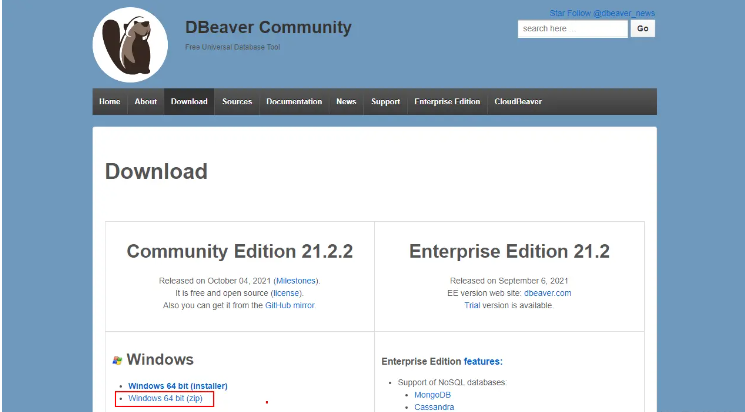The height and width of the screenshot is (412, 745).
Task: Open the Support menu item
Action: tap(385, 102)
